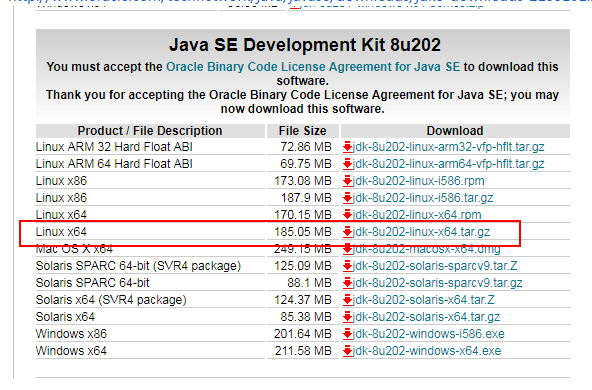Screen dimensions: 592x390
Task: Click red download arrow for linux-x64.tar.gz
Action: pos(347,232)
